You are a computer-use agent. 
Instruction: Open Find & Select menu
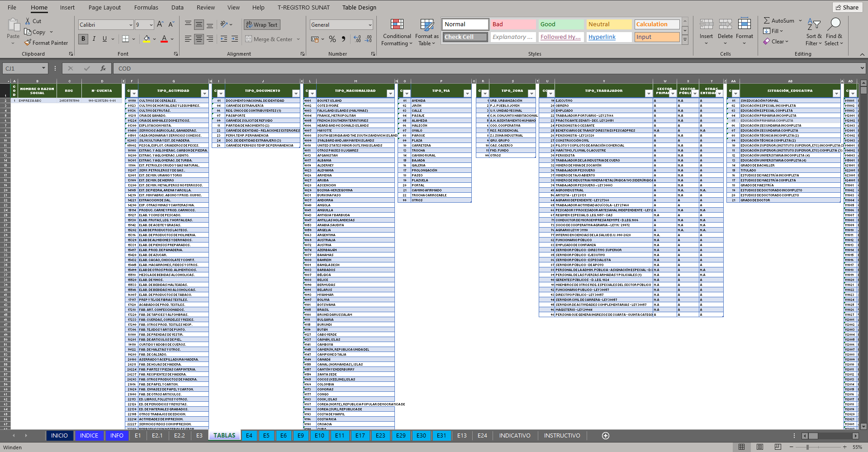(834, 33)
